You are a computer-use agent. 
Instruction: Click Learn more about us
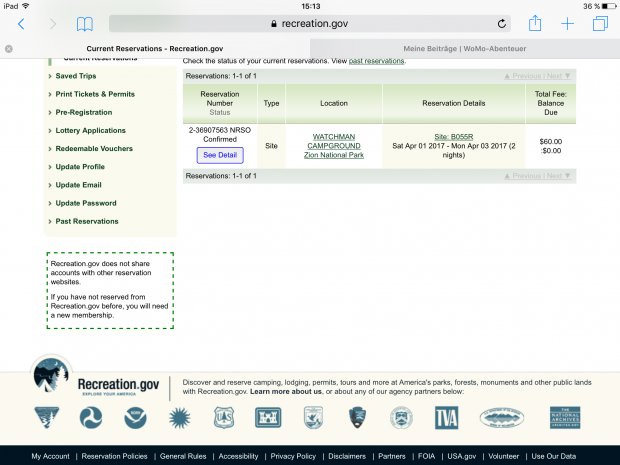click(x=286, y=391)
